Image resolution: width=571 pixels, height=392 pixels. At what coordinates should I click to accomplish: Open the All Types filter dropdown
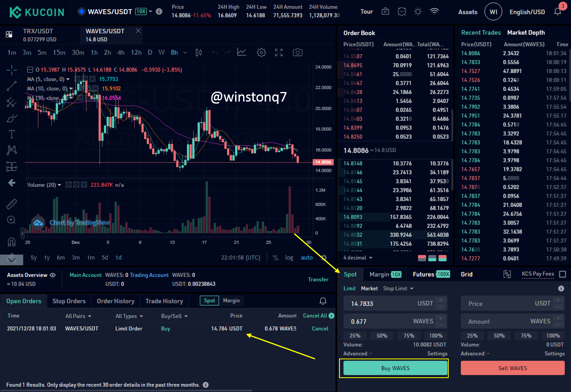129,316
